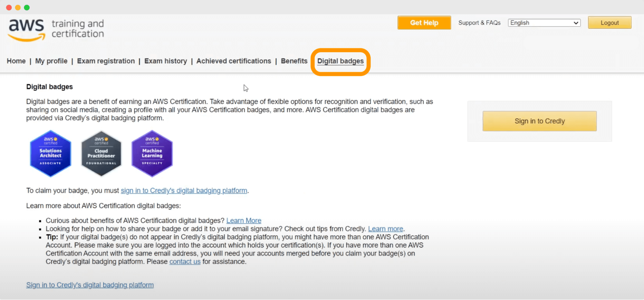644x300 pixels.
Task: Open the Benefits tab
Action: (x=294, y=61)
